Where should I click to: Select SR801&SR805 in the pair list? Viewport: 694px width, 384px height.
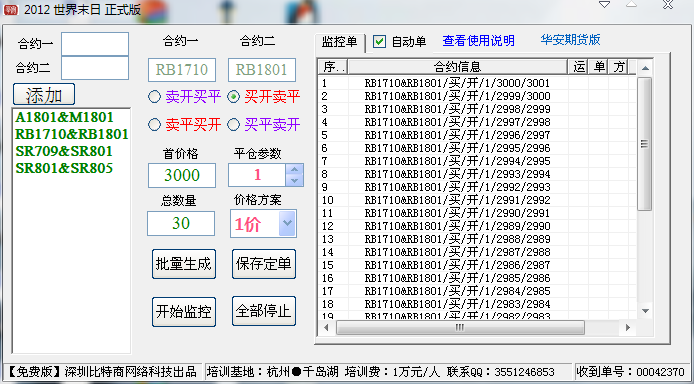click(64, 168)
